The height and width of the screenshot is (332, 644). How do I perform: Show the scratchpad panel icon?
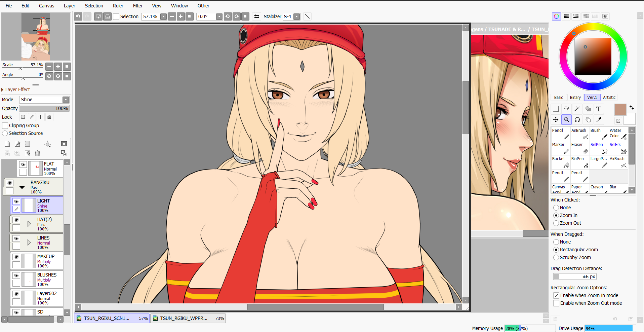click(605, 16)
